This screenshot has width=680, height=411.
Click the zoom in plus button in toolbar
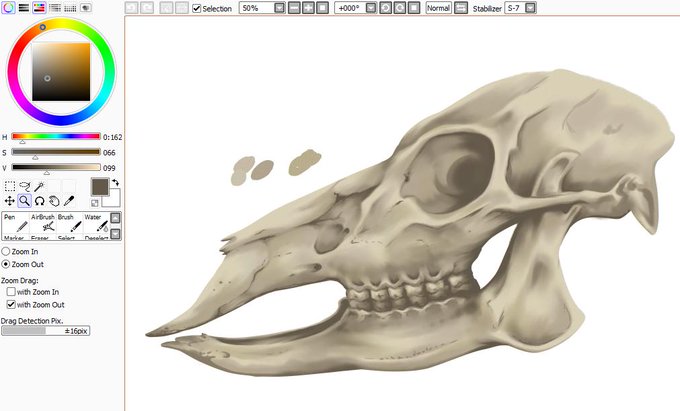click(308, 8)
